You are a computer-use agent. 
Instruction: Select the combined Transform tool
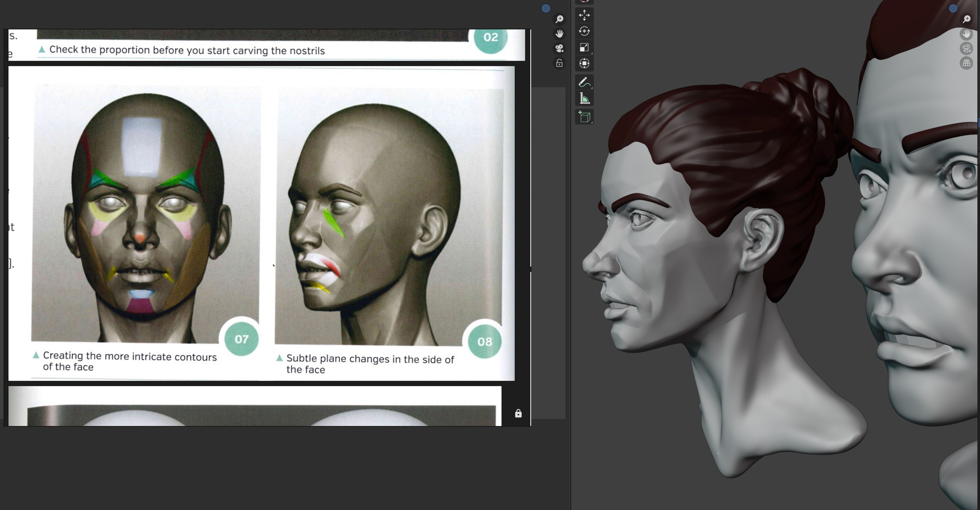tap(584, 64)
